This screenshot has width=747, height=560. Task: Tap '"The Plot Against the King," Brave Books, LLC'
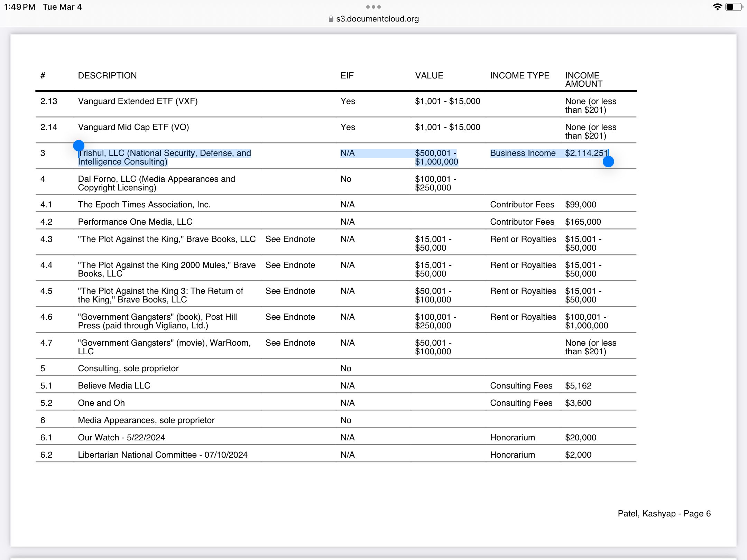(x=167, y=239)
